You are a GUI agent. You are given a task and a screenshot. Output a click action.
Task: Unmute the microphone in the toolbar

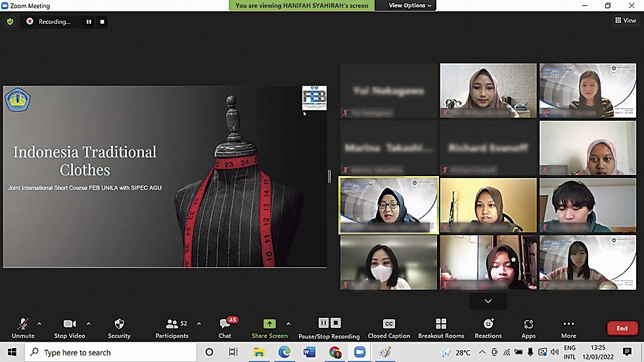point(23,328)
